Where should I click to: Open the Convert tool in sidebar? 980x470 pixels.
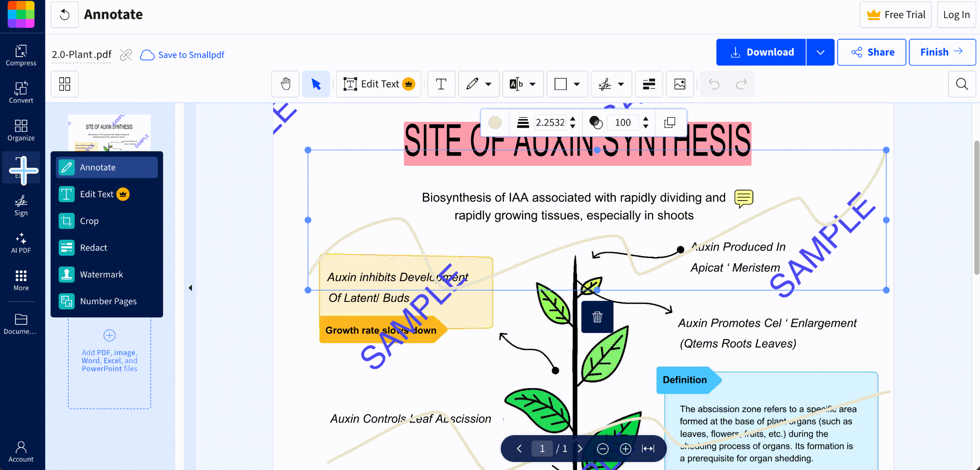click(21, 93)
